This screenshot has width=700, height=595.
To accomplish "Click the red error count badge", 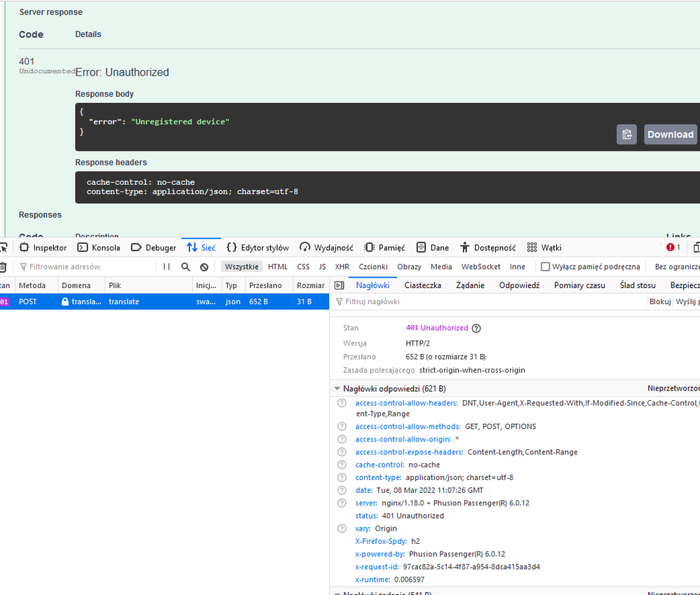I will click(x=673, y=247).
